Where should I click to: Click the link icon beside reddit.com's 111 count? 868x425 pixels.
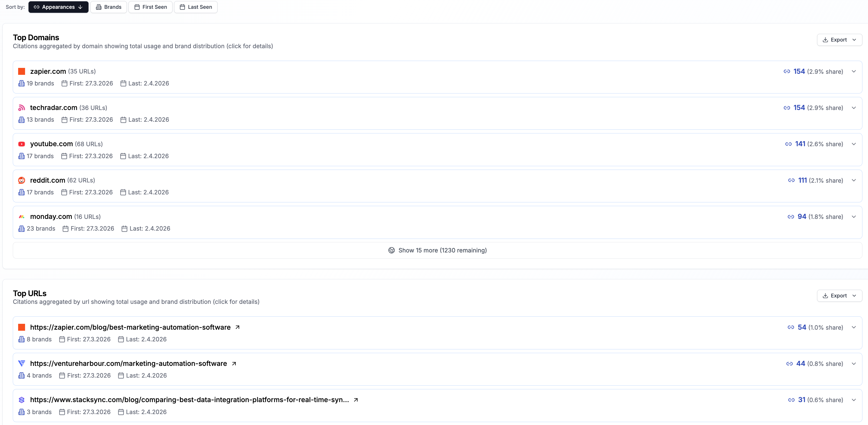pos(791,180)
